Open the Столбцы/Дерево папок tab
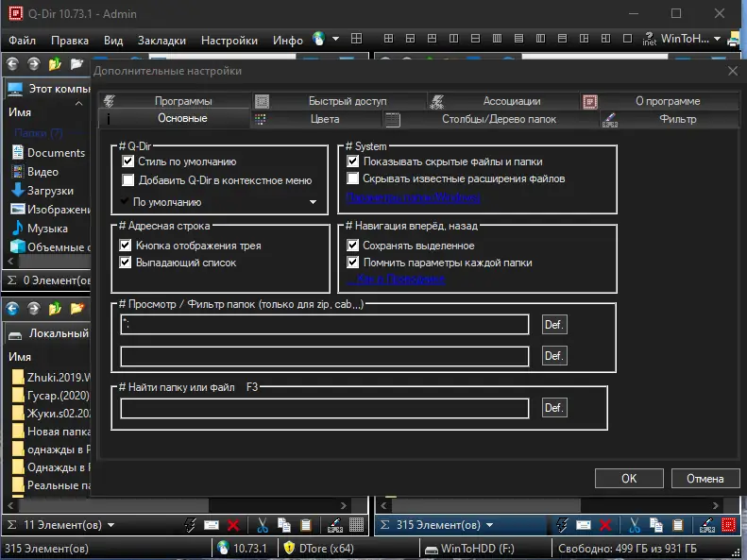 491,119
